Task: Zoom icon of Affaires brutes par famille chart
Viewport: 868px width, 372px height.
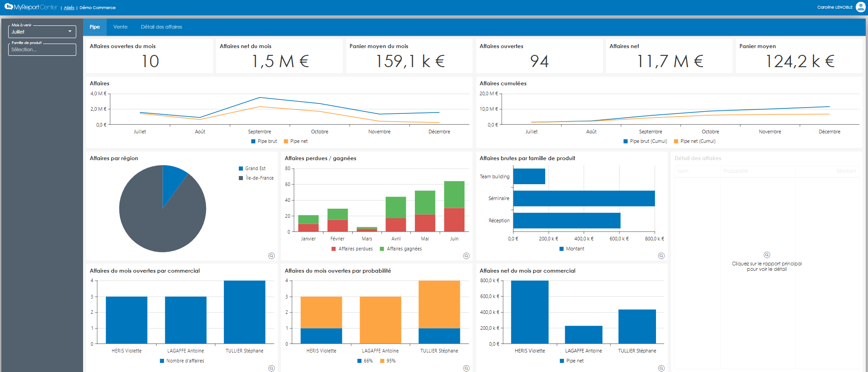Action: (661, 256)
